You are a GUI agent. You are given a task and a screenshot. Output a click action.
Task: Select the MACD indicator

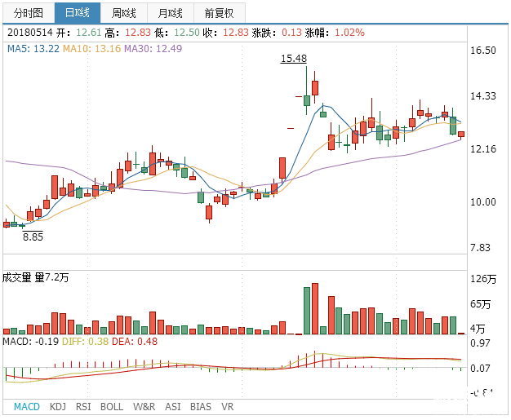pyautogui.click(x=27, y=407)
